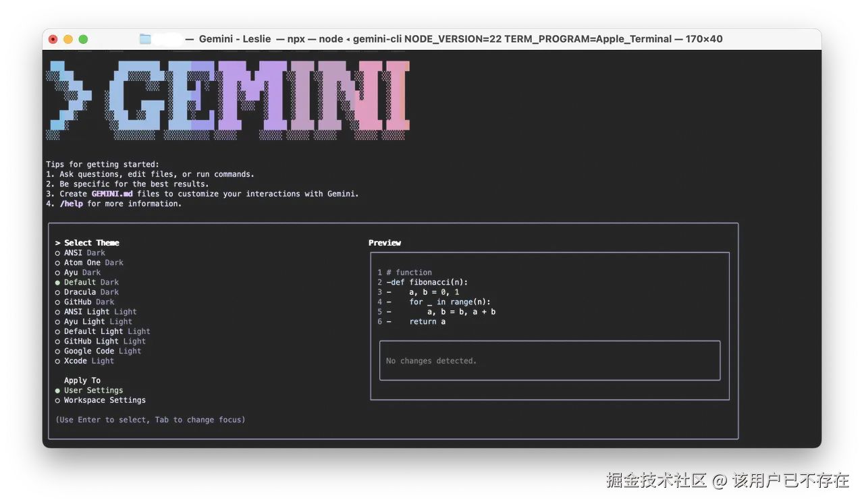864x504 pixels.
Task: Apply the theme to Workspace Settings
Action: coord(101,400)
